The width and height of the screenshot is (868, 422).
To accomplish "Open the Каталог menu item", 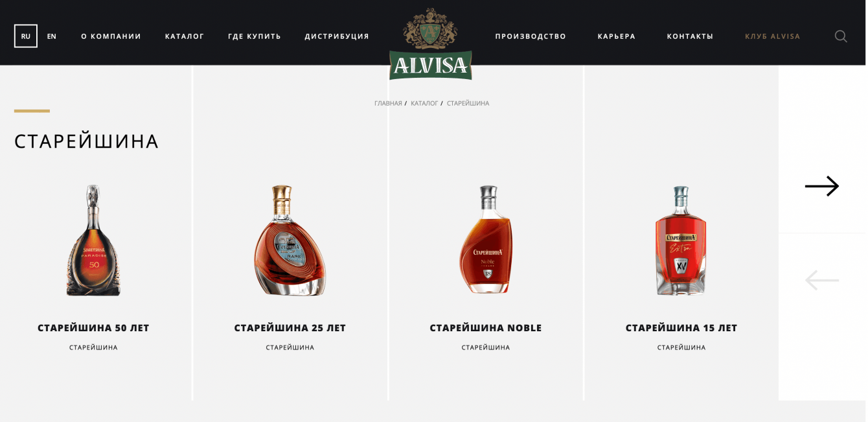I will click(185, 36).
